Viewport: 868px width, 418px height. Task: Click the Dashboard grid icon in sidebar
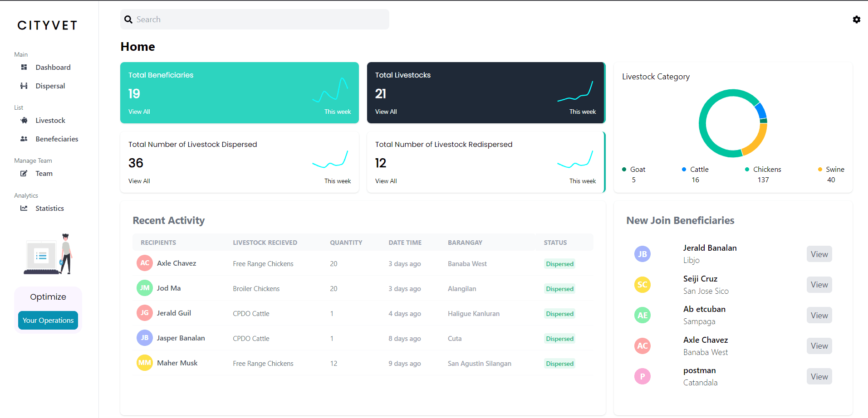pyautogui.click(x=24, y=67)
